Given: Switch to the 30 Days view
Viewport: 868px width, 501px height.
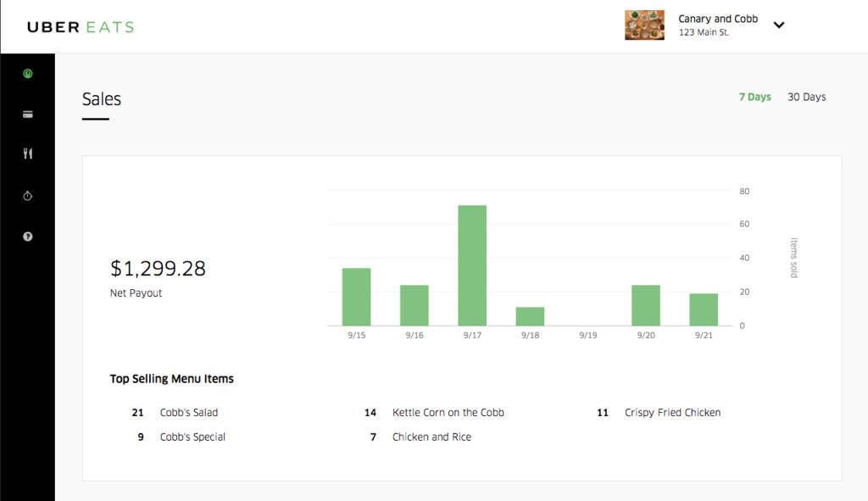Looking at the screenshot, I should tap(806, 97).
